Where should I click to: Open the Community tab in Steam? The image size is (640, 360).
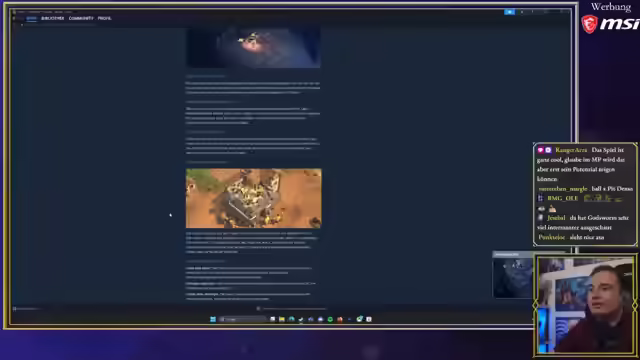pyautogui.click(x=81, y=18)
